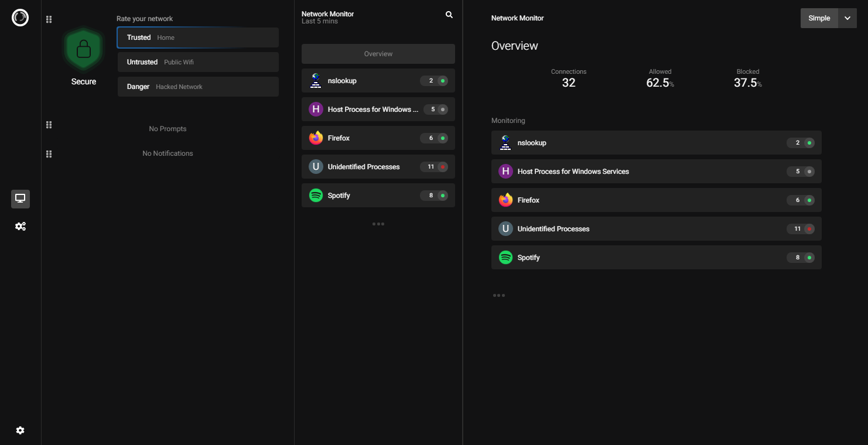868x445 pixels.
Task: Click Host Process H icon in the Monitoring list
Action: click(x=505, y=172)
